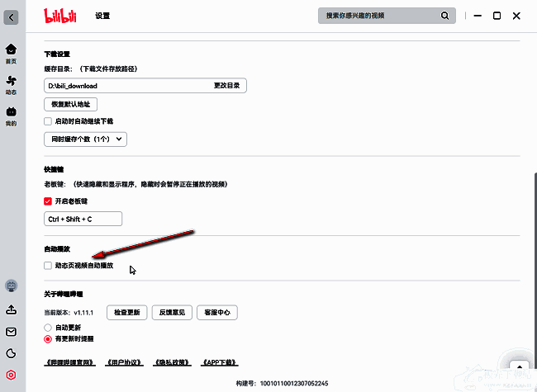Viewport: 537px width, 392px height.
Task: Enable 动态页视频自动播放 checkbox
Action: click(x=48, y=266)
